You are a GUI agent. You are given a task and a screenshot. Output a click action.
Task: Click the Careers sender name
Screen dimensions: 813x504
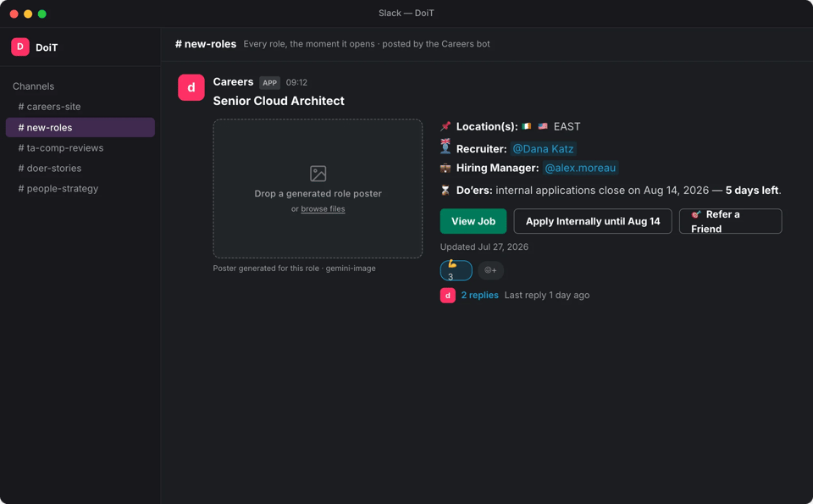233,82
